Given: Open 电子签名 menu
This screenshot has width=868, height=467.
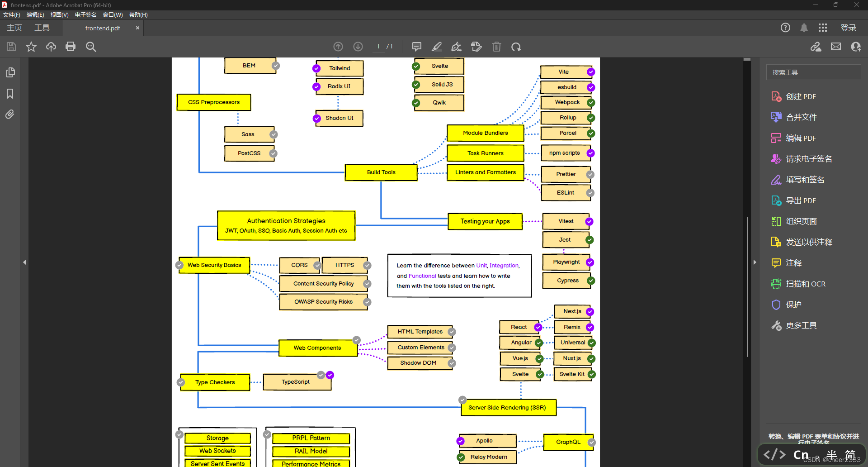Looking at the screenshot, I should 86,14.
